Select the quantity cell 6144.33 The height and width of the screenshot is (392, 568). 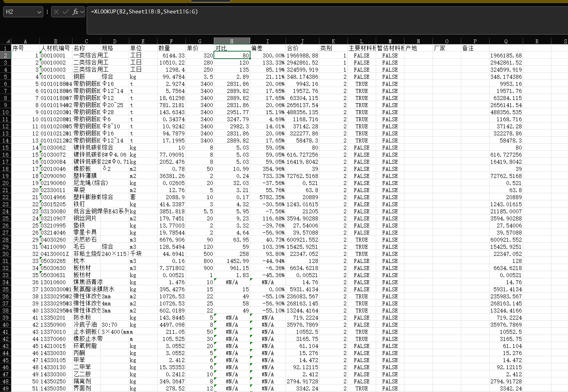(171, 55)
